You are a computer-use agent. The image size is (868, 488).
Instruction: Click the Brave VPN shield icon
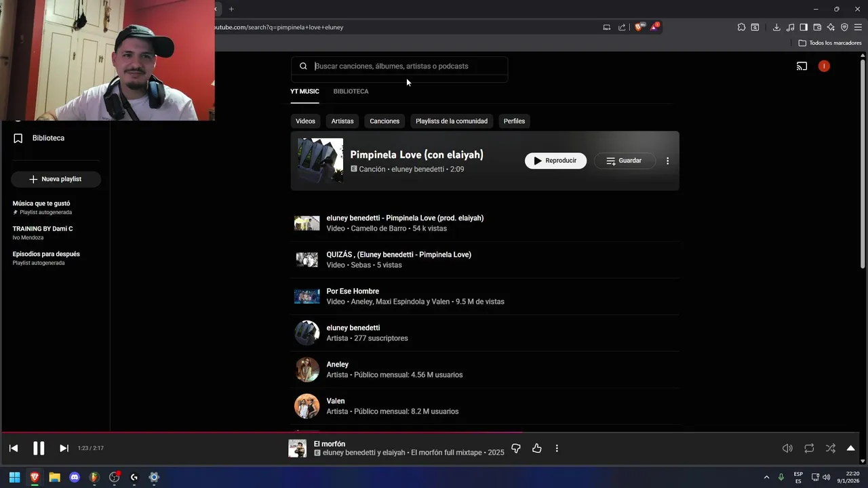pyautogui.click(x=844, y=27)
